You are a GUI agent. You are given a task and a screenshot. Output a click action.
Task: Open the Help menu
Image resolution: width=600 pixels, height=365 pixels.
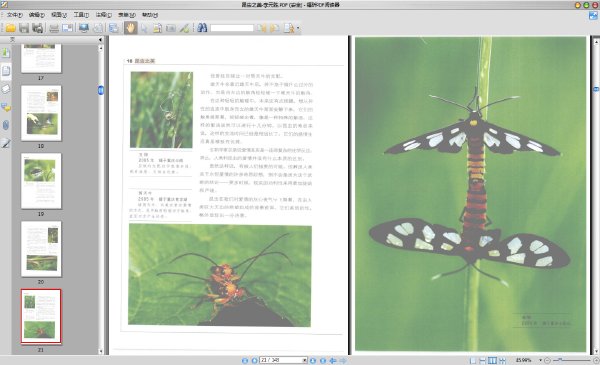coord(150,15)
